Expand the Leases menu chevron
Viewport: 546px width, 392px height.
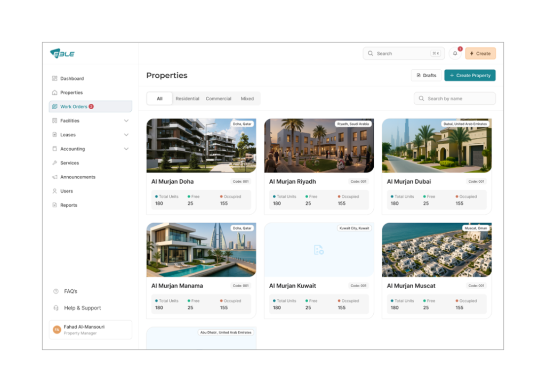(126, 135)
